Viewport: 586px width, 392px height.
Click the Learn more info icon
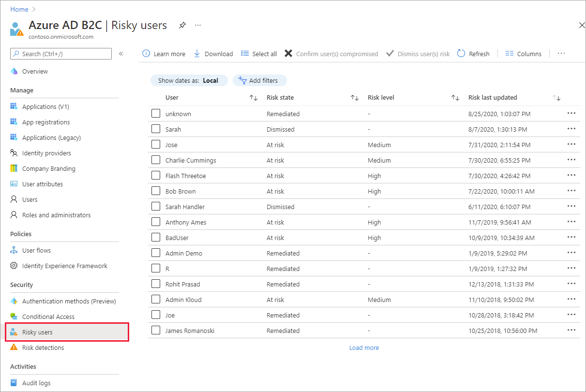point(146,54)
